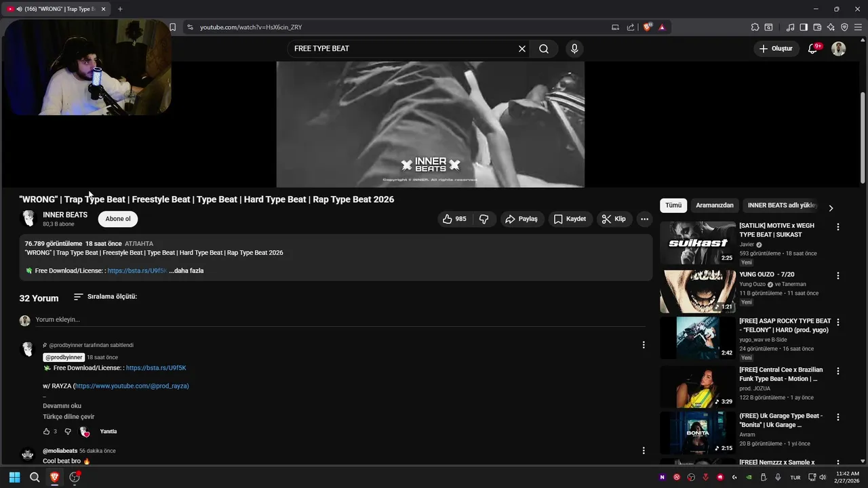
Task: Open Brave Wallet icon
Action: click(817, 27)
